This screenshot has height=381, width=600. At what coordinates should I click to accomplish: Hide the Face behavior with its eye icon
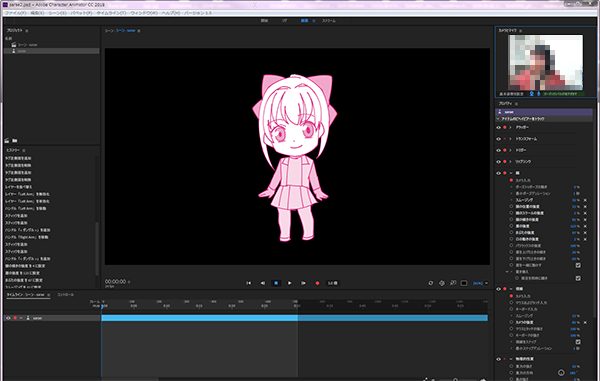[x=498, y=173]
